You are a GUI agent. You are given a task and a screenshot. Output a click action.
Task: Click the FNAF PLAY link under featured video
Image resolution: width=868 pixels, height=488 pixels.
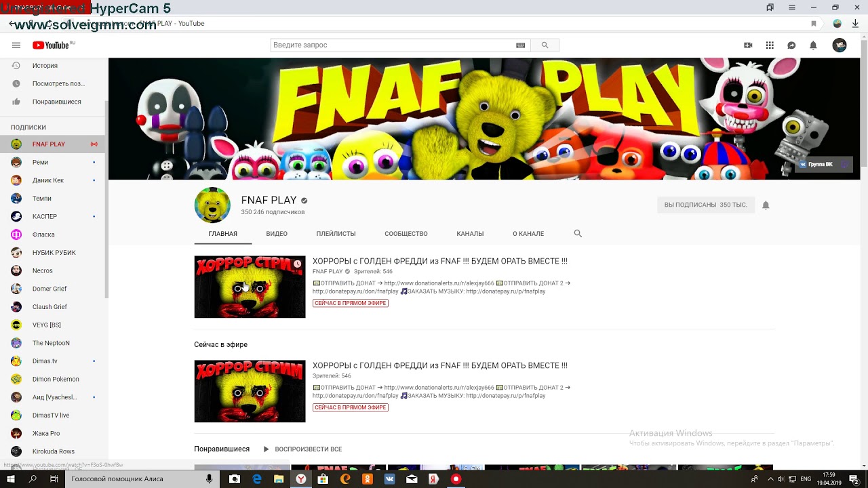tap(328, 271)
